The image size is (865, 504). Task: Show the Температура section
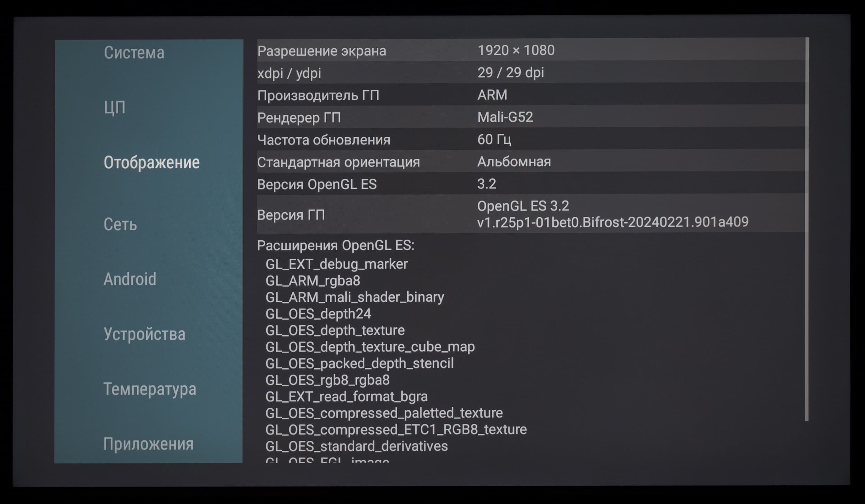point(149,389)
